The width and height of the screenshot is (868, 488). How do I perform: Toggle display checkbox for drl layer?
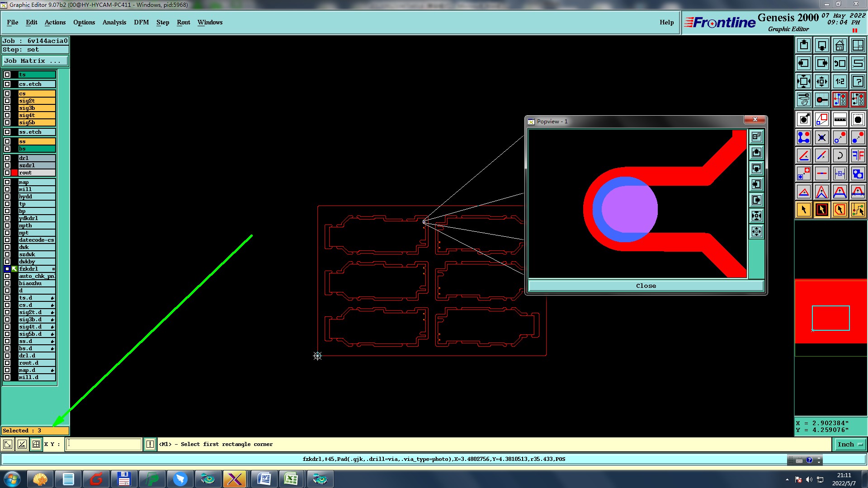[7, 158]
